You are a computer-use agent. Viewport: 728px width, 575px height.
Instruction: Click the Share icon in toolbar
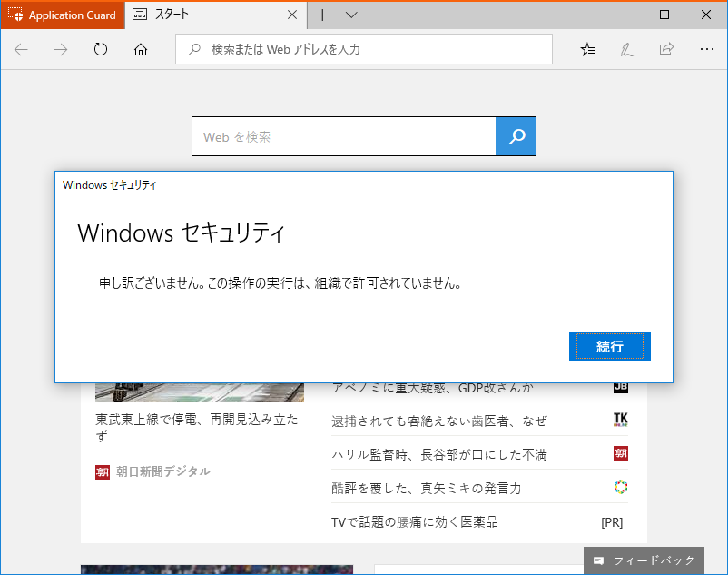(666, 49)
